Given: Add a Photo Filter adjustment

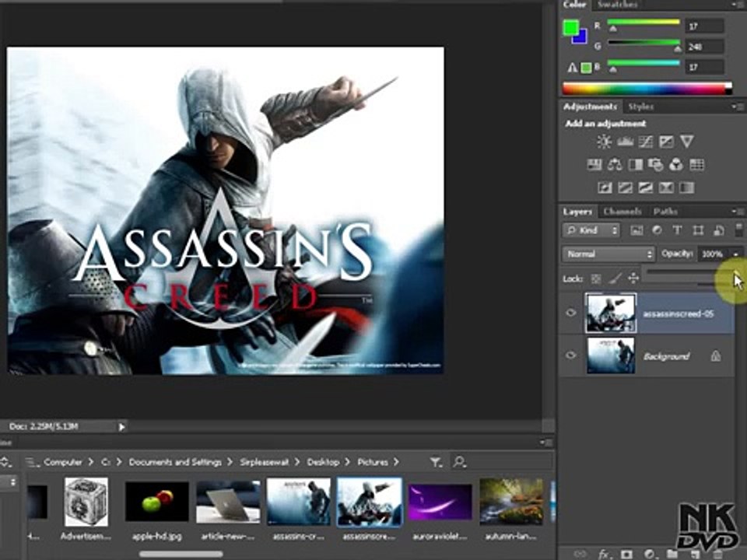Looking at the screenshot, I should pos(655,165).
